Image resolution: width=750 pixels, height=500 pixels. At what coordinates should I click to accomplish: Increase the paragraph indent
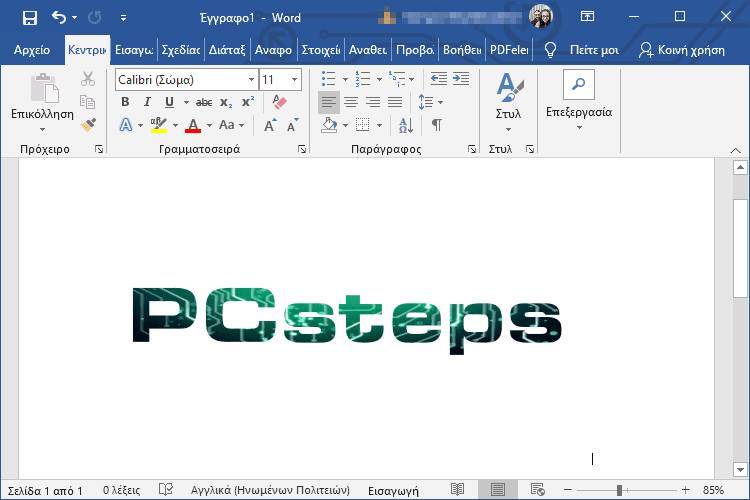pyautogui.click(x=461, y=78)
